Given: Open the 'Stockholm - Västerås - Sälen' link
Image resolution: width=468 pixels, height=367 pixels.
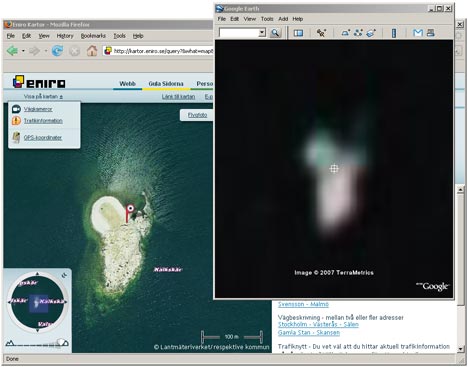Looking at the screenshot, I should point(318,324).
